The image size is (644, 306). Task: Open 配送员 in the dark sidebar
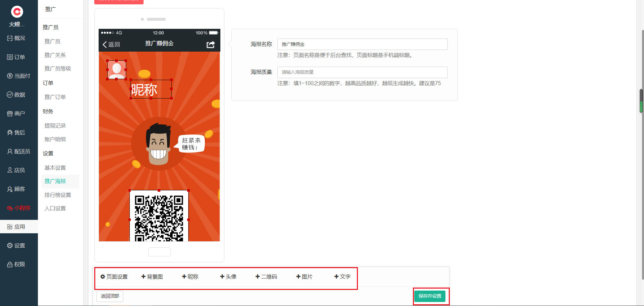18,151
